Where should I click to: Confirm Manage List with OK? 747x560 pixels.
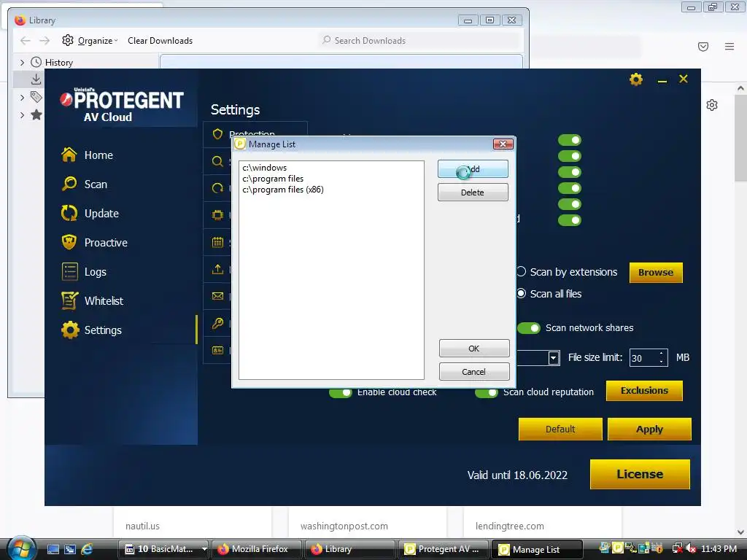tap(474, 349)
